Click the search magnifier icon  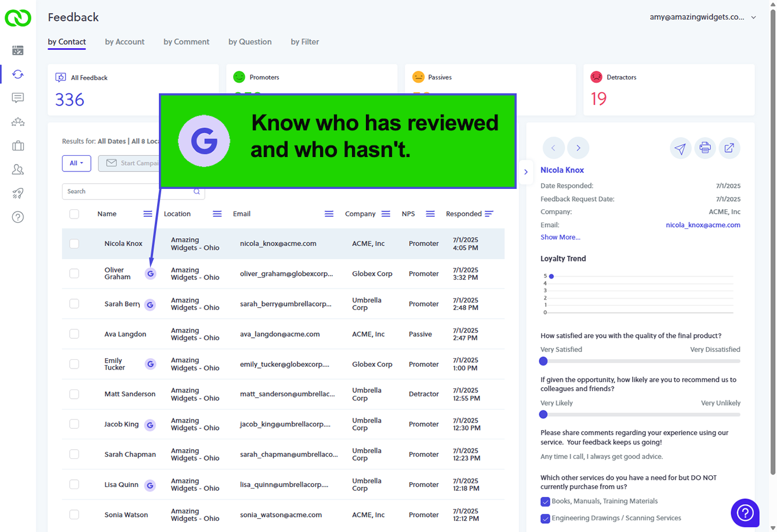(197, 191)
